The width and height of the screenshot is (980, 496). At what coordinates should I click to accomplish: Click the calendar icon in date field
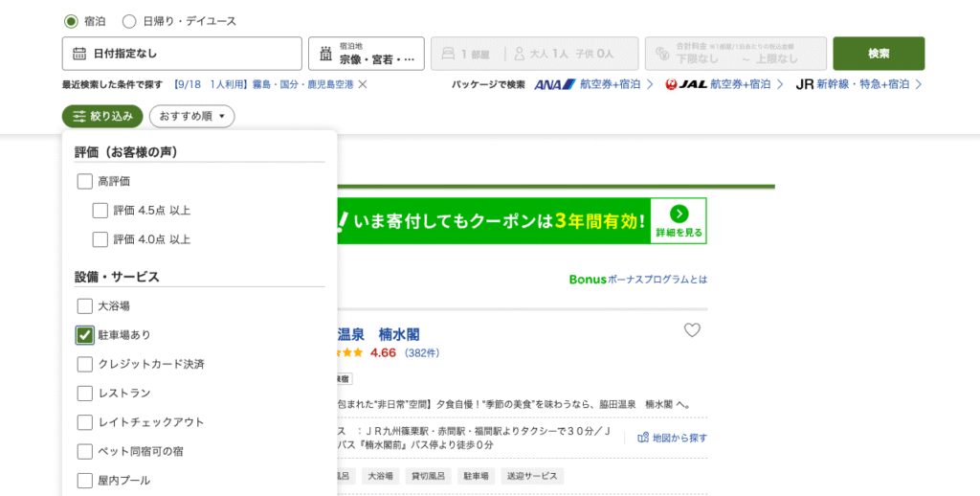(x=78, y=54)
